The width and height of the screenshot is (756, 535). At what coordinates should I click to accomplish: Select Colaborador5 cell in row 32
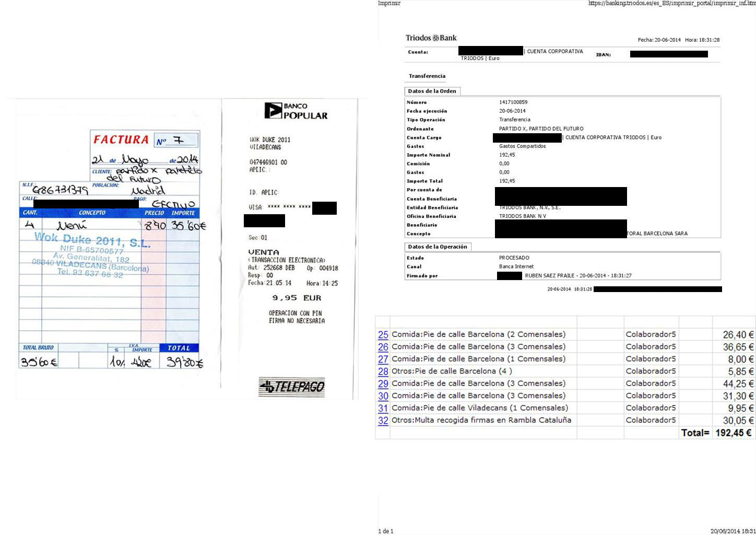(651, 420)
